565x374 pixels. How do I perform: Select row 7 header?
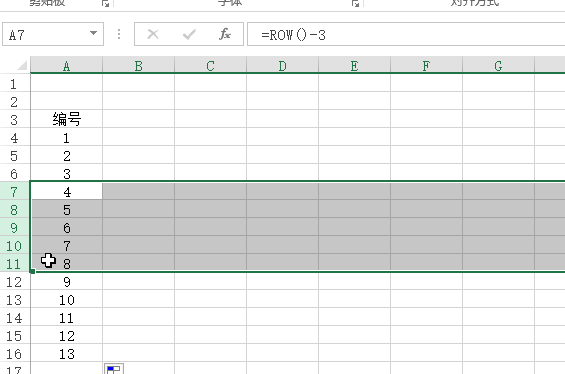tap(14, 191)
